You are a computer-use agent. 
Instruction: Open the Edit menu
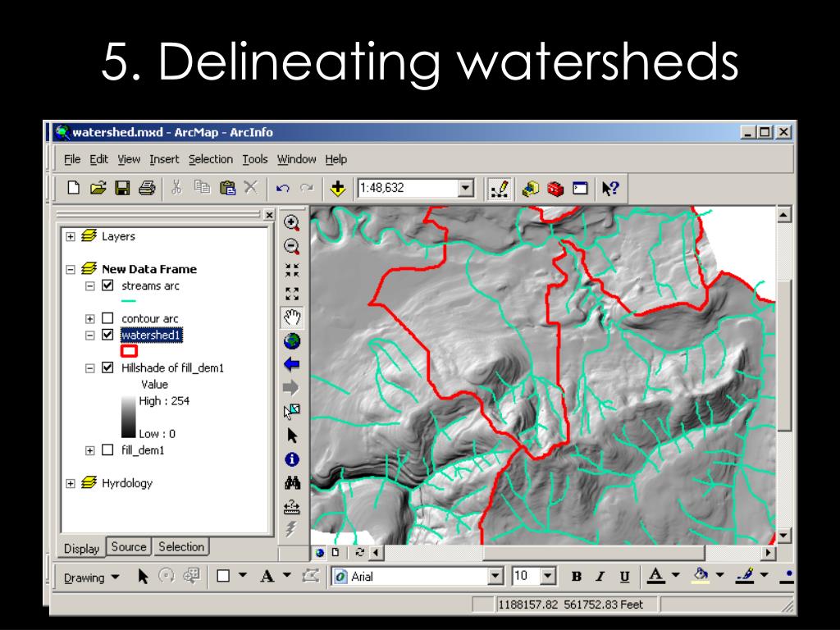98,159
